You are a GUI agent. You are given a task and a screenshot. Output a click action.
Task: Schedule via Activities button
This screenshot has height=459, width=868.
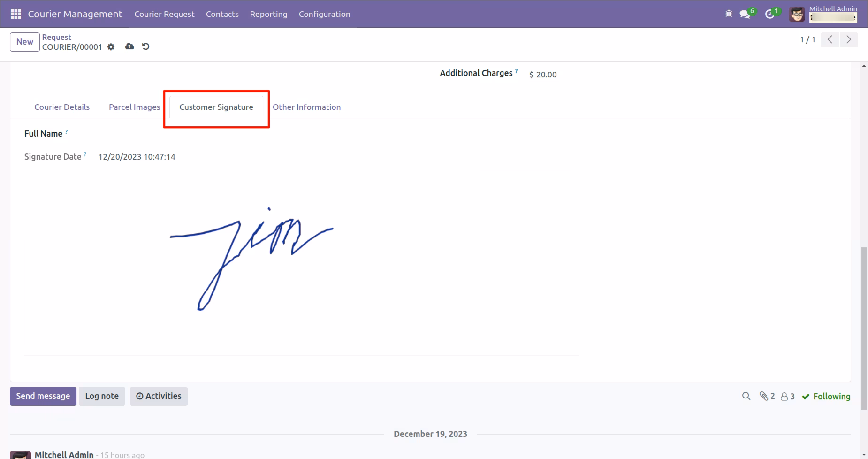point(159,396)
